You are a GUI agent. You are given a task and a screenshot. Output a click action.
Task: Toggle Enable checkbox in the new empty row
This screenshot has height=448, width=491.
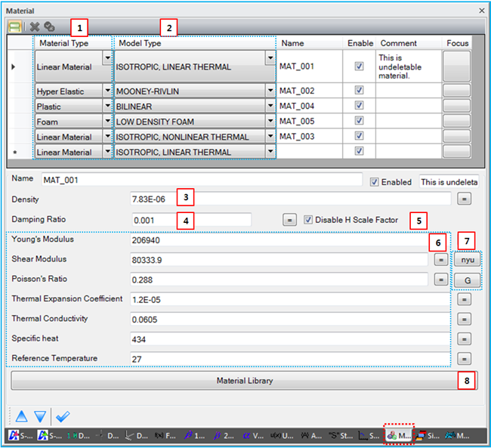[359, 151]
